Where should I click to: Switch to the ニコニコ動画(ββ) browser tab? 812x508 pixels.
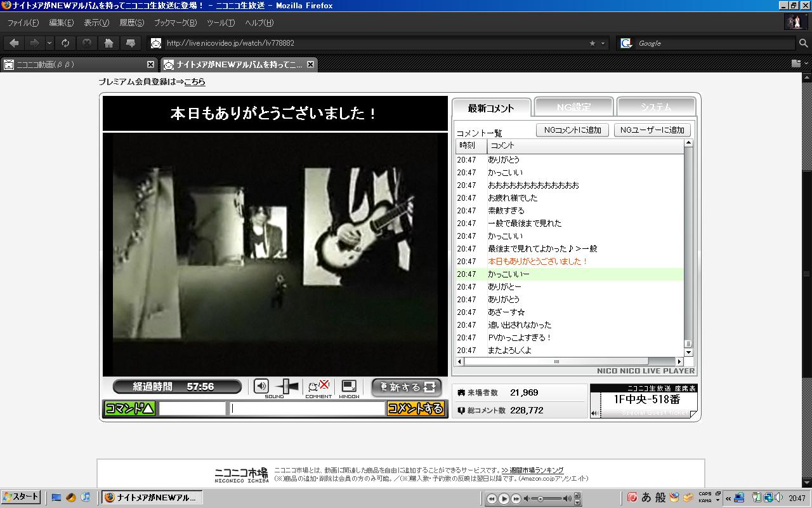click(x=79, y=64)
